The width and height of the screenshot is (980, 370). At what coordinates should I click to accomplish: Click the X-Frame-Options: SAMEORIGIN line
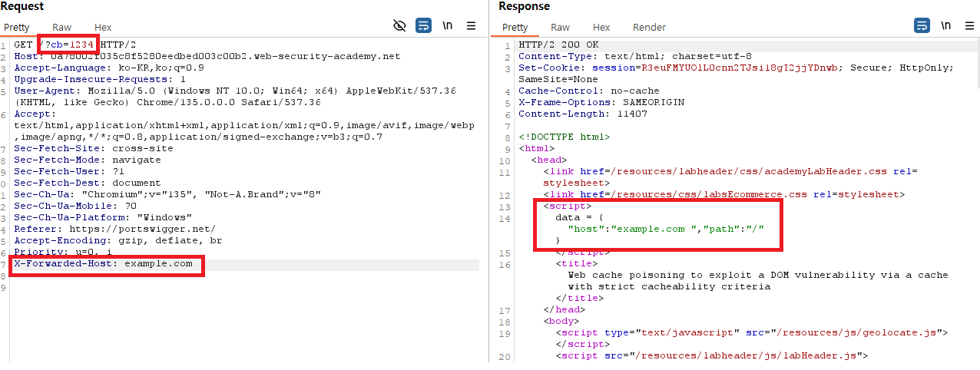(x=601, y=102)
